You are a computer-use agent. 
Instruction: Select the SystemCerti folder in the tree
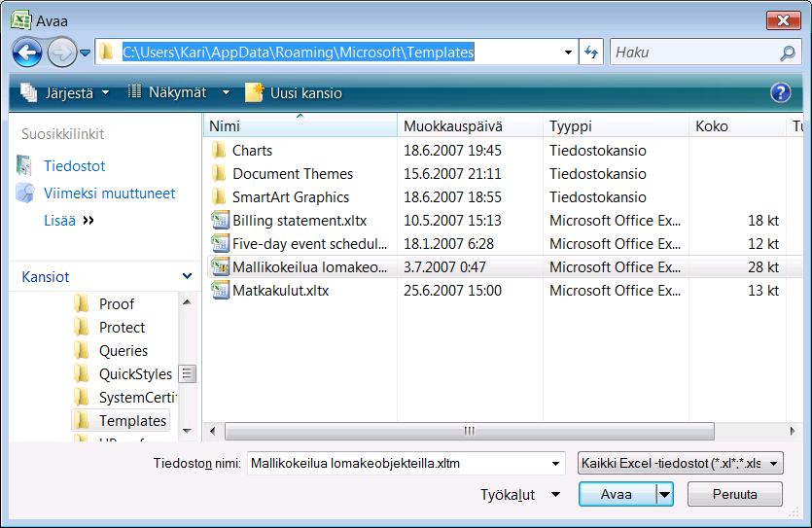[137, 397]
